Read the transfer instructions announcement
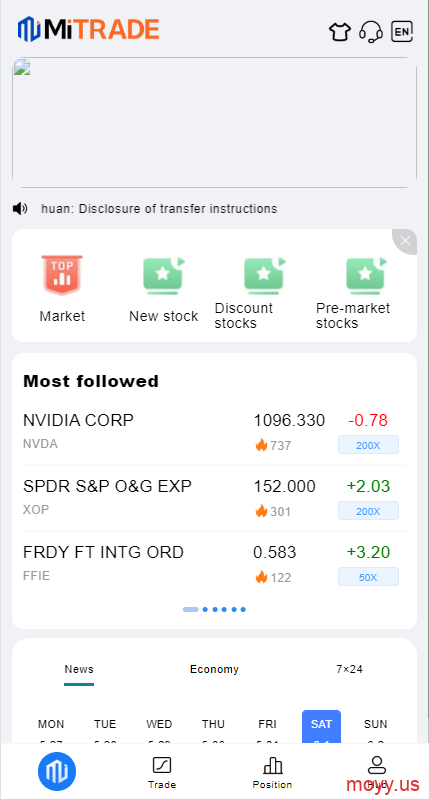Screen dimensions: 429x799 tap(159, 208)
